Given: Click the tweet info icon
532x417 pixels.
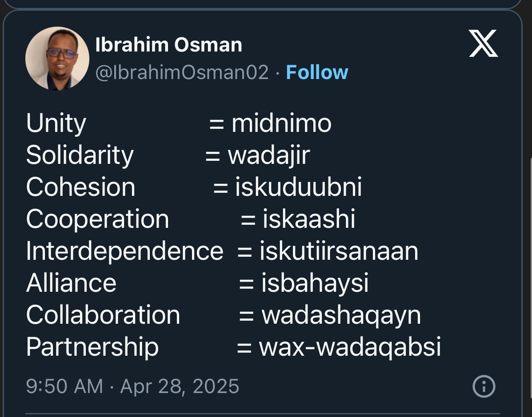Looking at the screenshot, I should click(x=484, y=386).
